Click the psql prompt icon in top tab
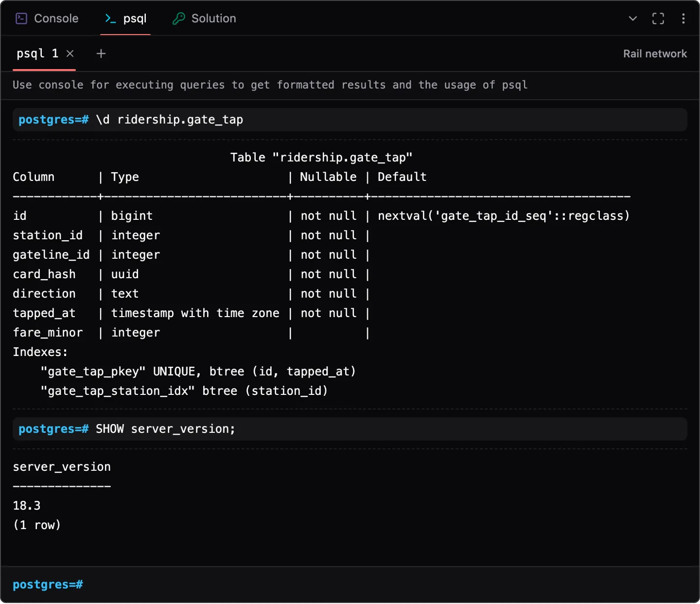The width and height of the screenshot is (700, 604). click(110, 18)
